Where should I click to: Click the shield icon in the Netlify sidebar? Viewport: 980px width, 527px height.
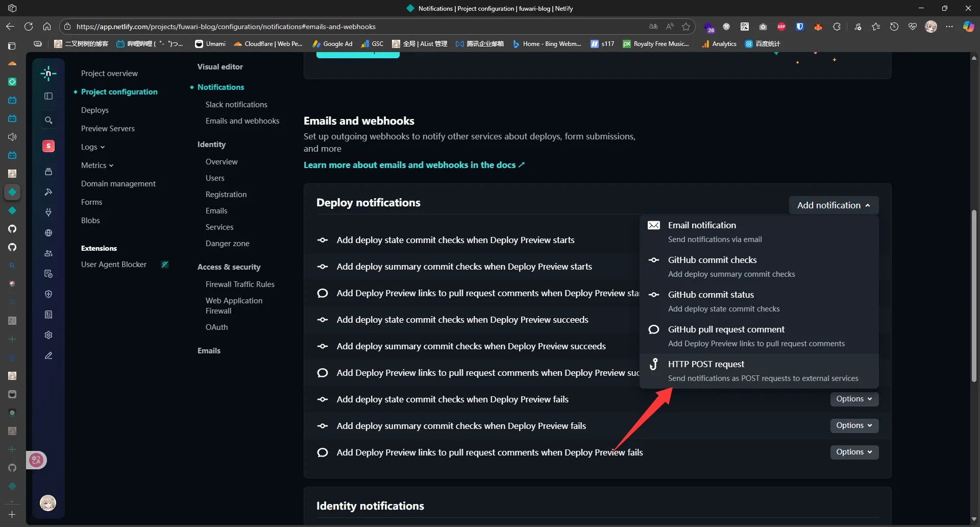(48, 294)
